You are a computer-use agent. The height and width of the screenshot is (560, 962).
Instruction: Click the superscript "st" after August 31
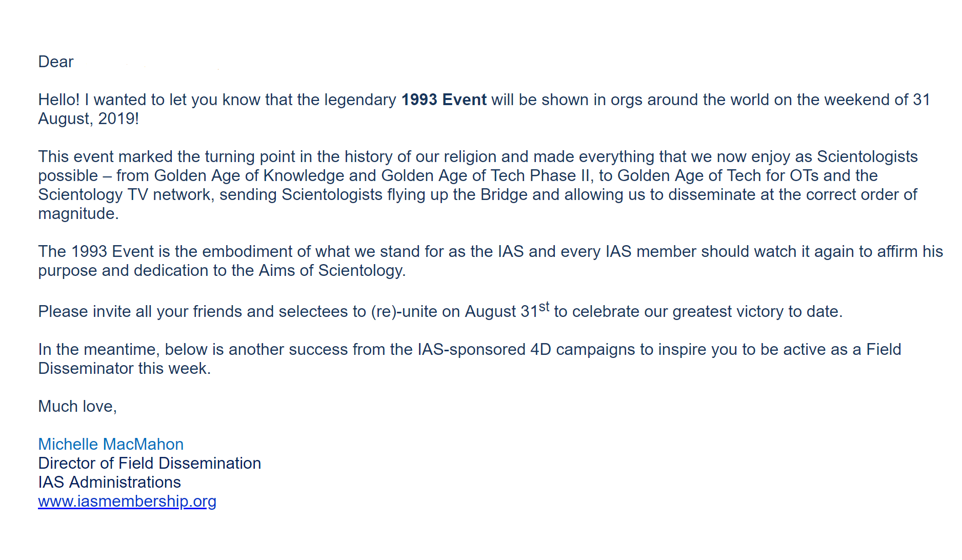[x=544, y=307]
